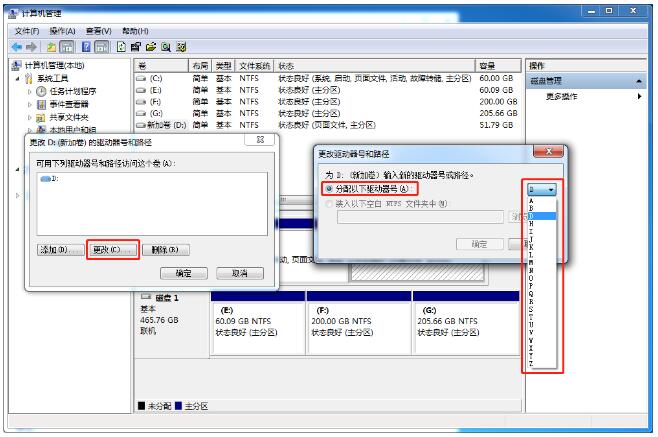The width and height of the screenshot is (658, 437).
Task: Click the 60.00 GB capacity cell
Action: [x=496, y=79]
